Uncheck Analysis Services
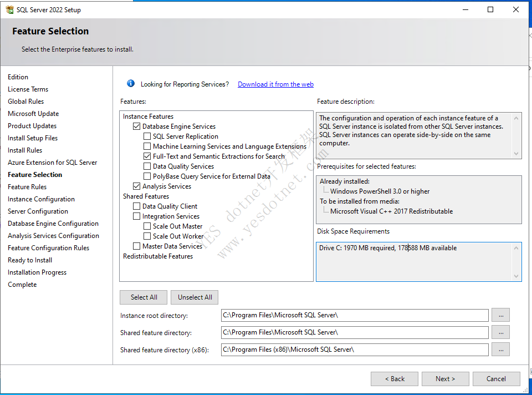Screen dimensions: 532x395 pyautogui.click(x=136, y=186)
